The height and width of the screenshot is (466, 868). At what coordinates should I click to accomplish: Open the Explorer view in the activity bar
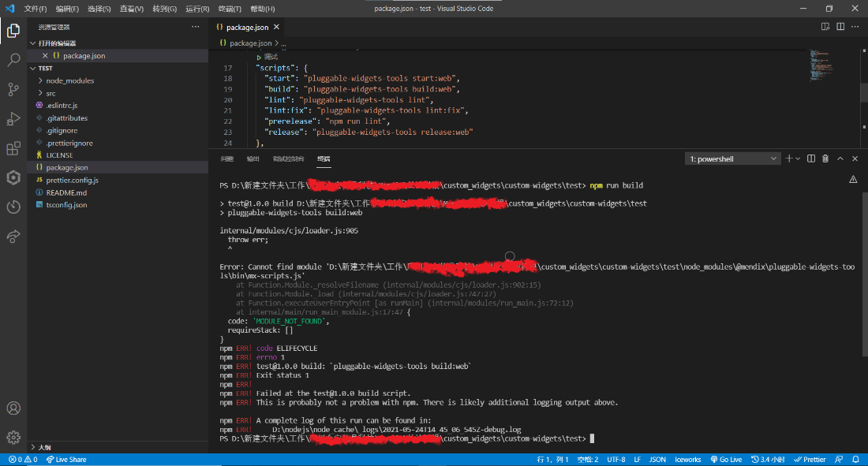pos(13,31)
